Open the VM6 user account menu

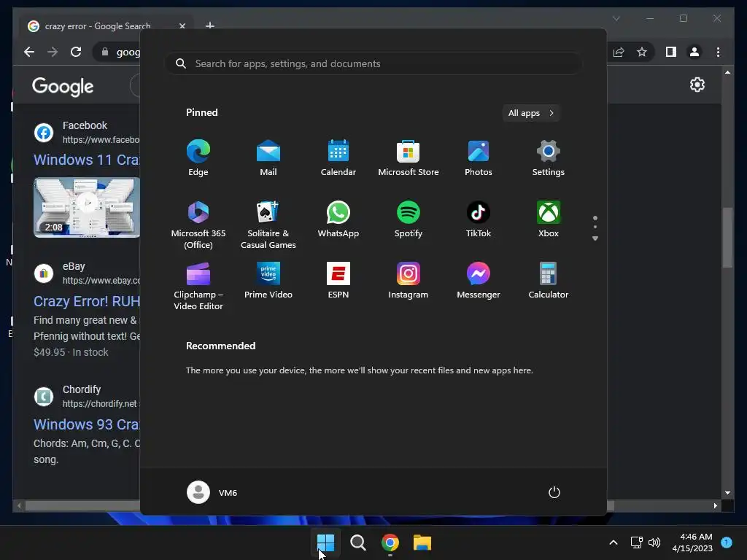coord(212,492)
